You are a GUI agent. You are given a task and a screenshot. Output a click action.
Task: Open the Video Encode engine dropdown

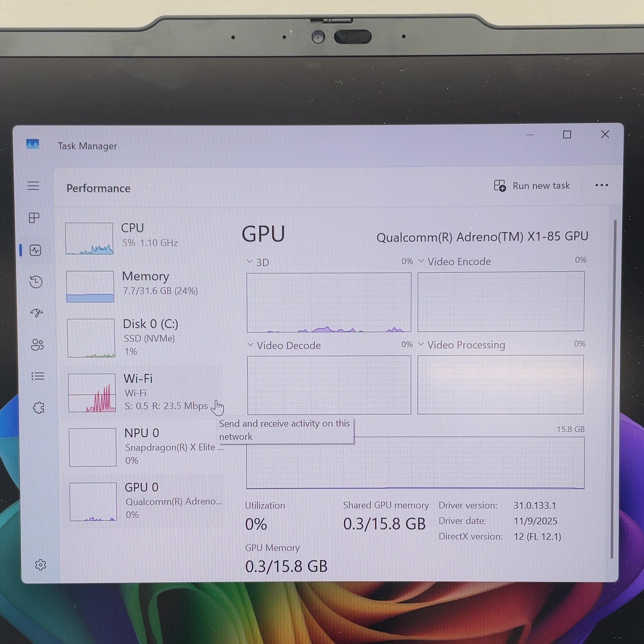(x=454, y=261)
